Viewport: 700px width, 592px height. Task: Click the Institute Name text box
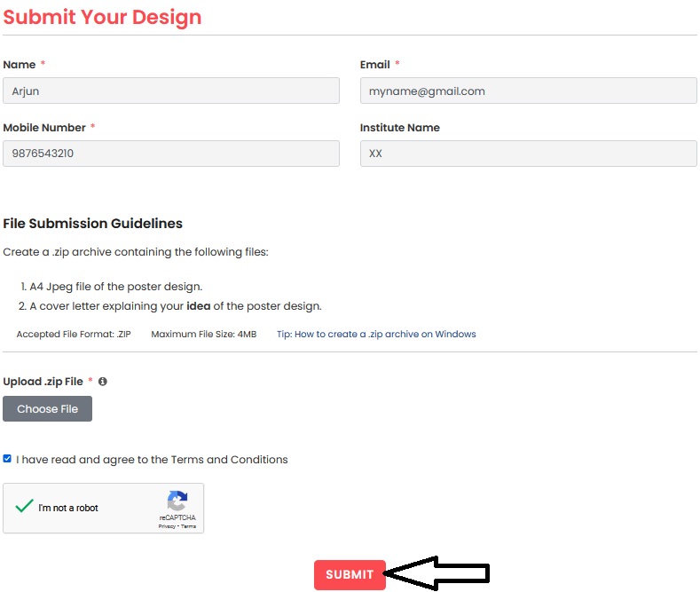pyautogui.click(x=528, y=154)
